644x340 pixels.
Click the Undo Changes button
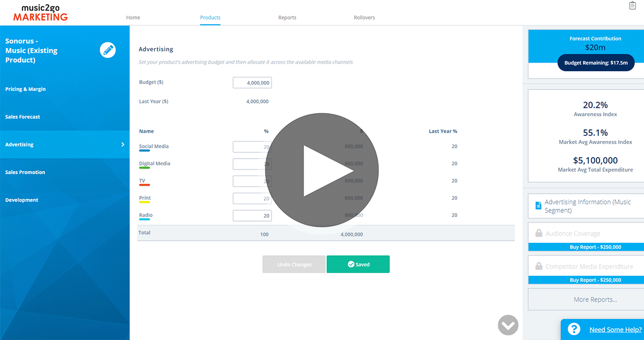pos(294,264)
